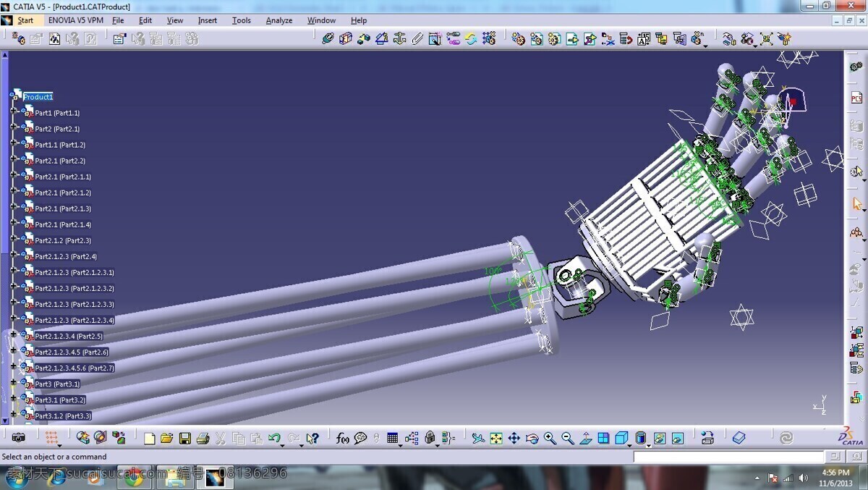Image resolution: width=868 pixels, height=490 pixels.
Task: Open the Analyze menu
Action: click(x=279, y=20)
